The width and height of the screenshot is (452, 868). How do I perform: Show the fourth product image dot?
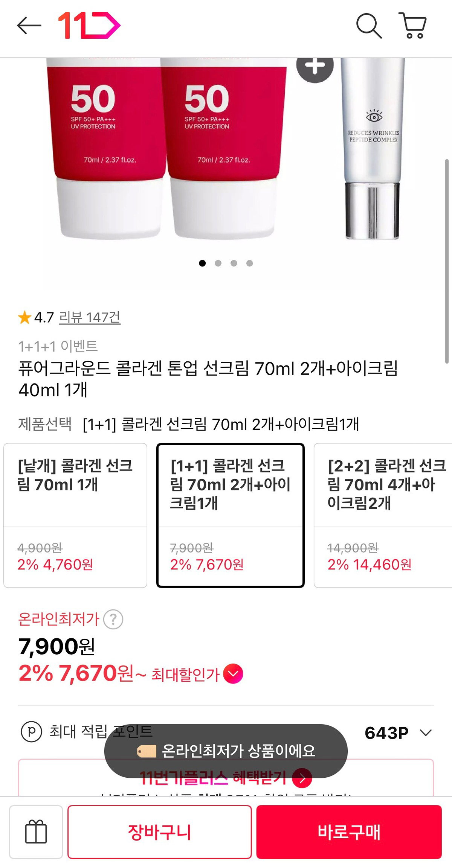250,263
